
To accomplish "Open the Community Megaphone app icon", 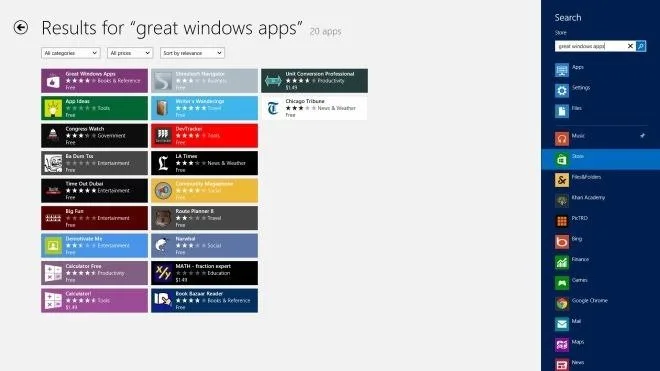I will (163, 191).
